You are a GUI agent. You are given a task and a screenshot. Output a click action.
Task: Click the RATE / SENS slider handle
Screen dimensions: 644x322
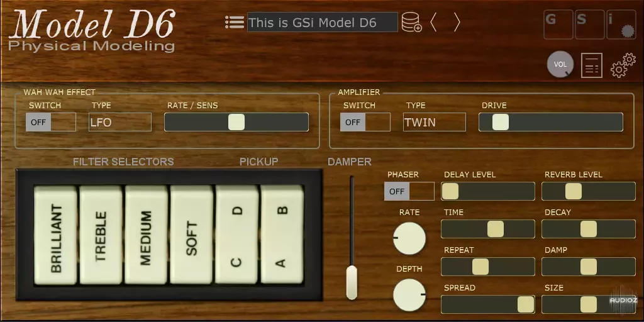click(236, 122)
